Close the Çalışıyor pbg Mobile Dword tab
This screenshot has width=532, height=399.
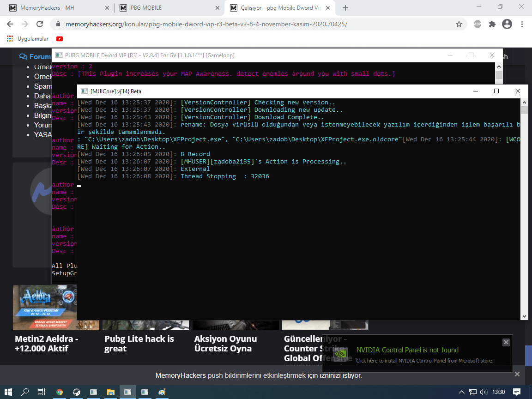point(328,8)
